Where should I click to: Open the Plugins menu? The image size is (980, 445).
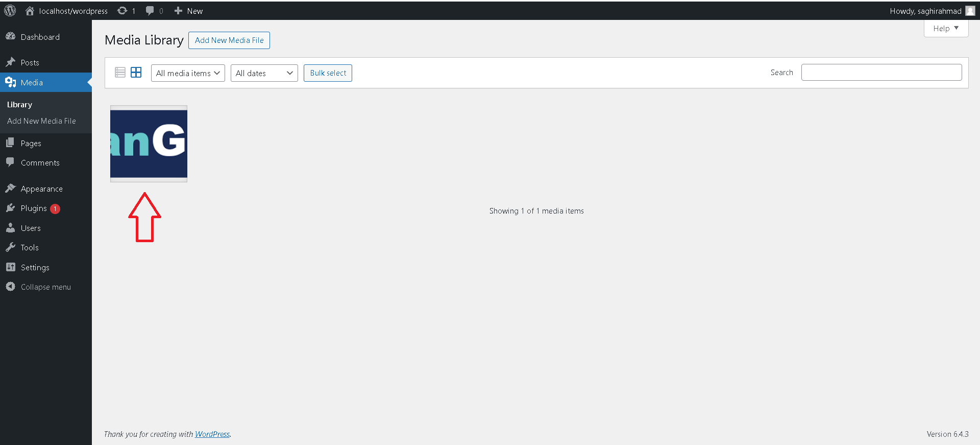(x=34, y=208)
